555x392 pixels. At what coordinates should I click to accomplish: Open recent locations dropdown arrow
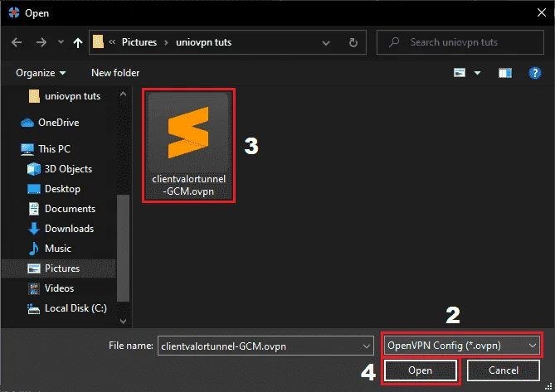tap(61, 42)
